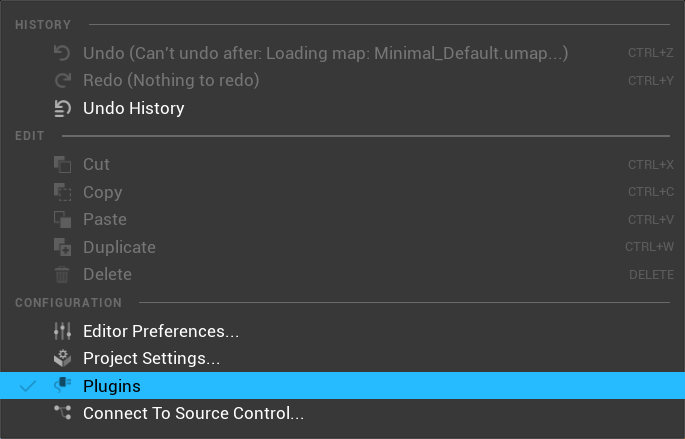This screenshot has height=439, width=685.
Task: Click the Project Settings gear icon
Action: coord(62,358)
